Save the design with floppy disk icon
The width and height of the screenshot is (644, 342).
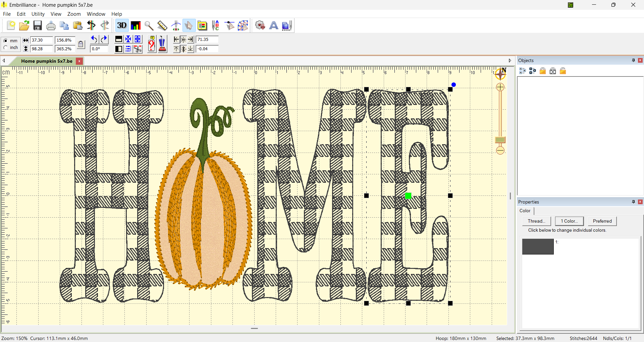tap(38, 25)
